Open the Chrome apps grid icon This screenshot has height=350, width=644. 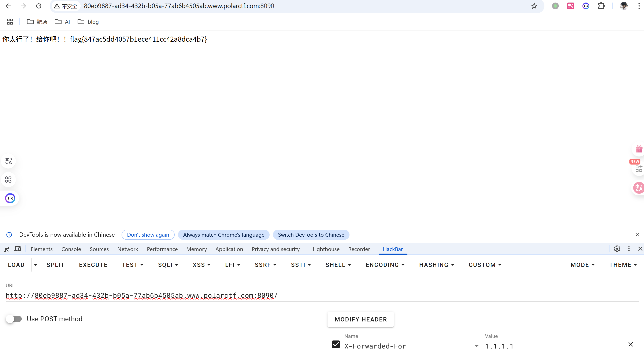pyautogui.click(x=10, y=22)
